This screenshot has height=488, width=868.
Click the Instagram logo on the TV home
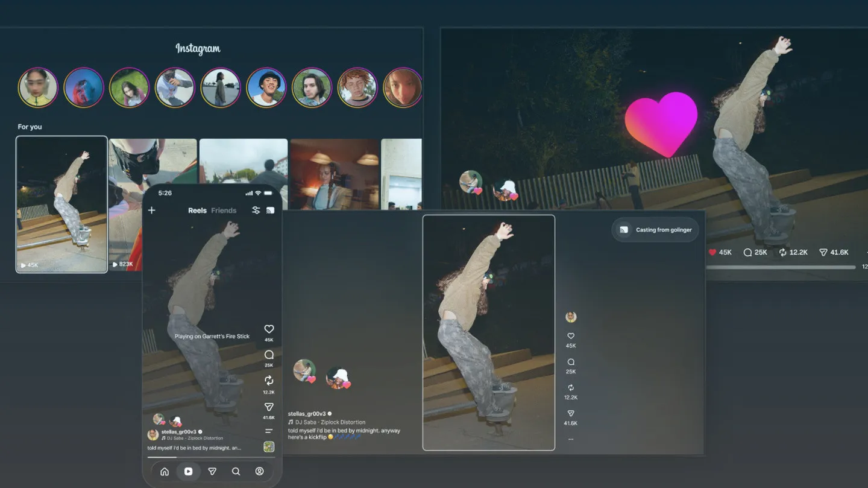pos(198,48)
